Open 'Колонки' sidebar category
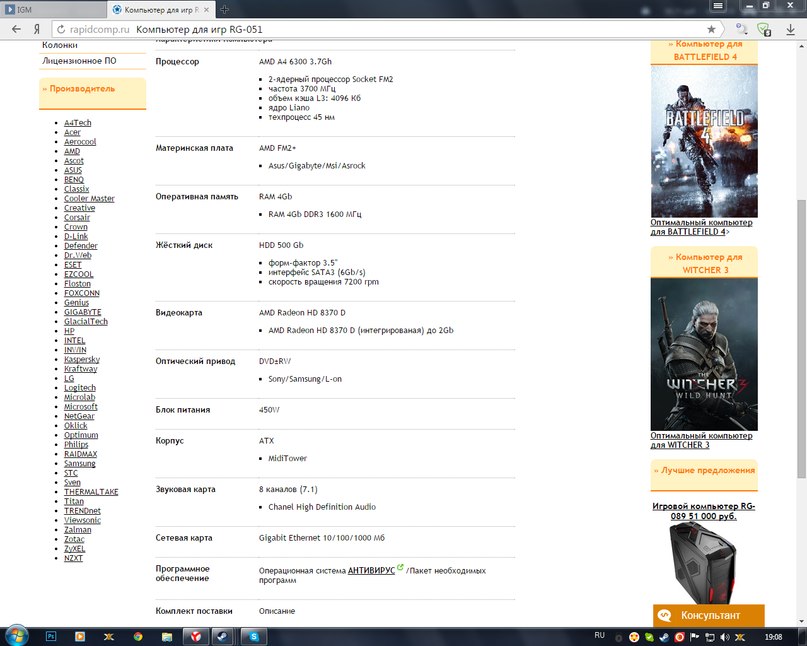 (60, 45)
